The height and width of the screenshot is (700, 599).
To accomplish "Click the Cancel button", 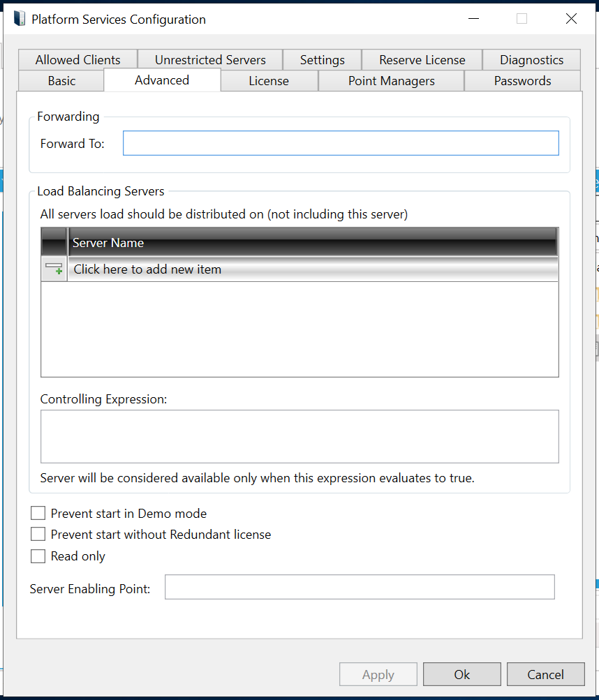I will (545, 674).
